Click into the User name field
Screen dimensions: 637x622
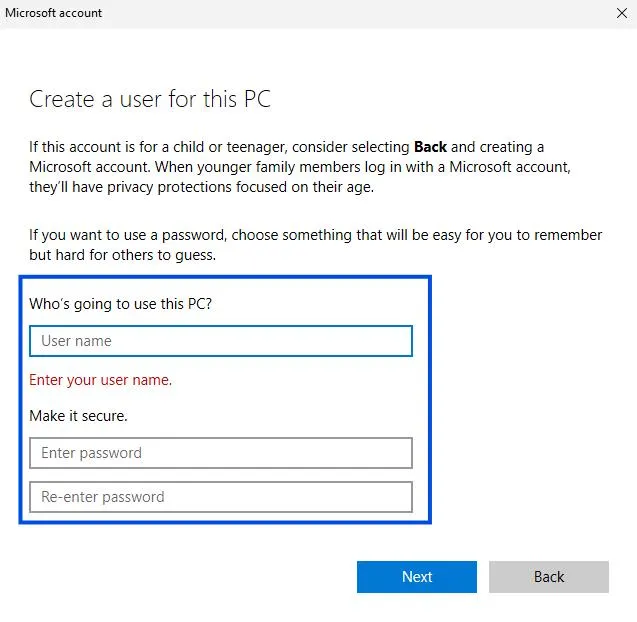coord(220,341)
